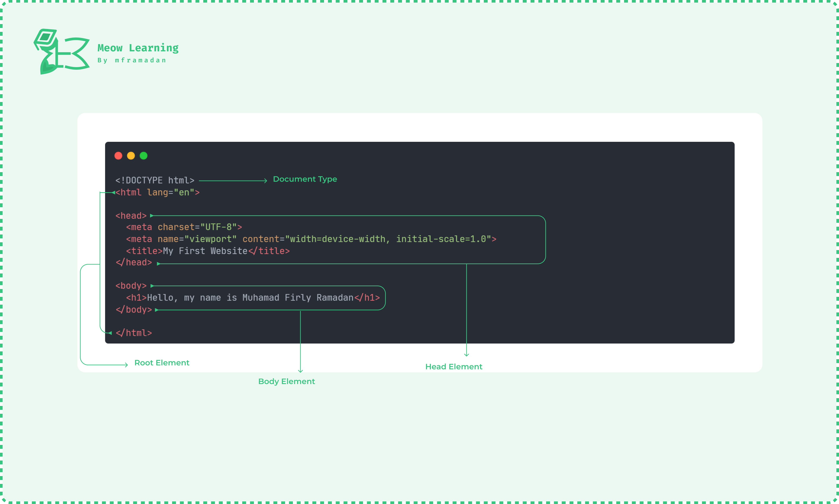Click the "Document Type" label
839x504 pixels.
click(305, 179)
